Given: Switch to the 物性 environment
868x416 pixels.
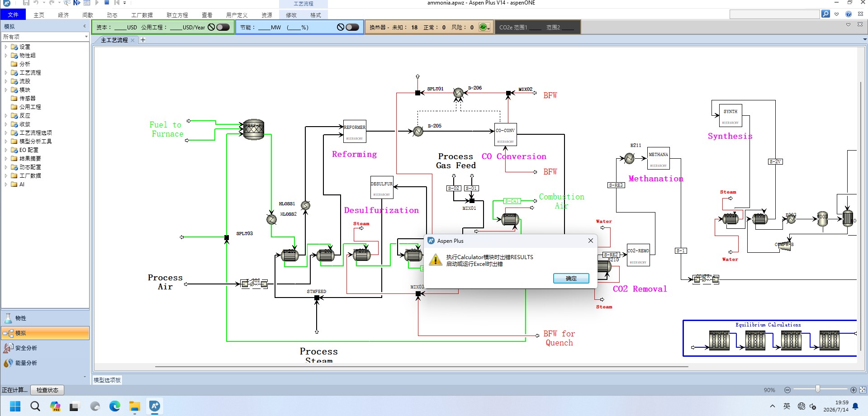Looking at the screenshot, I should point(45,318).
